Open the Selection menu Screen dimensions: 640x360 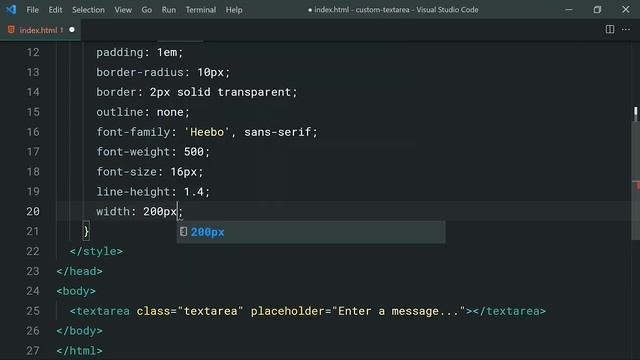[x=88, y=10]
